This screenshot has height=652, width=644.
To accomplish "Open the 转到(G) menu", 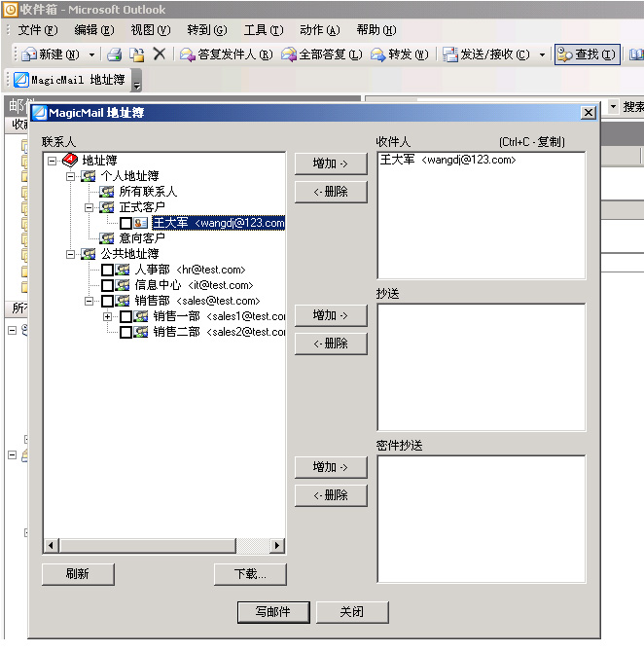I will pos(207,30).
